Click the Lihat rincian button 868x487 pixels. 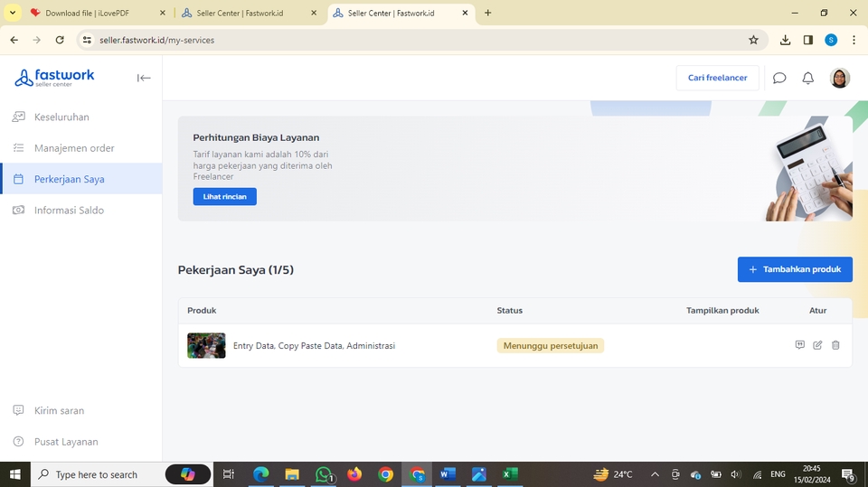pyautogui.click(x=225, y=196)
